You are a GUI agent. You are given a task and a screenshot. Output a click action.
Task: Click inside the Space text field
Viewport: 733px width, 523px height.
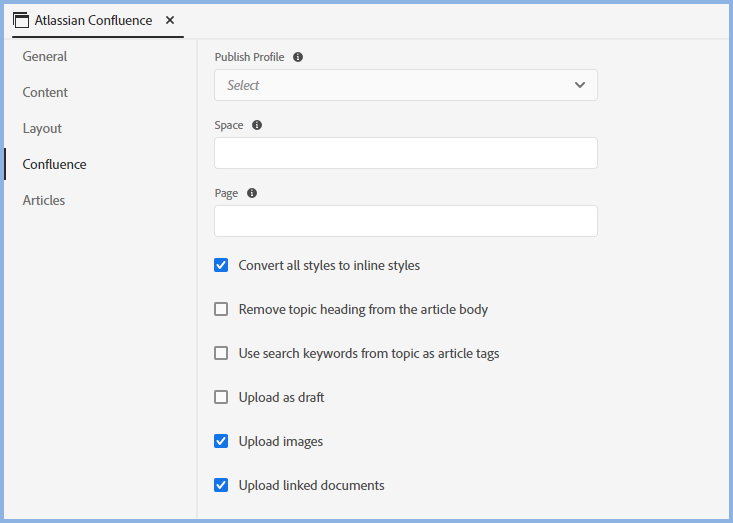pyautogui.click(x=405, y=153)
